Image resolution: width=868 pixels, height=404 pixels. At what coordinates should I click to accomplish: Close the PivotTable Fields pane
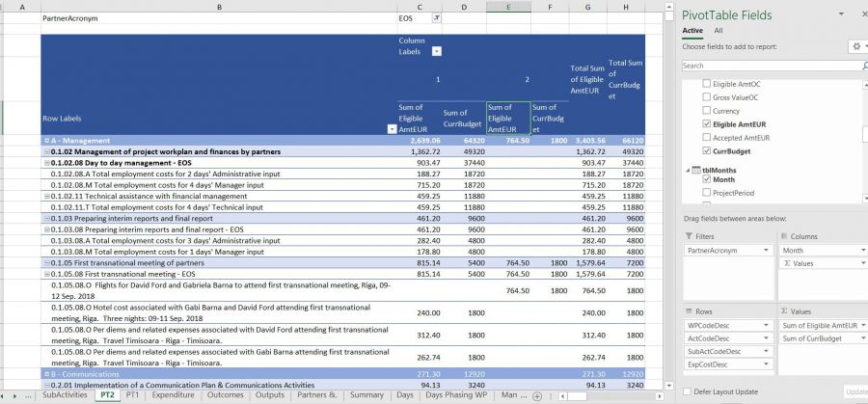[x=865, y=13]
